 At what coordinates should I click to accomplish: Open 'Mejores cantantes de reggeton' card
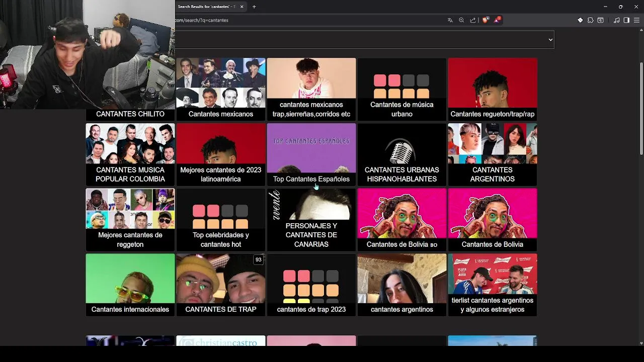tap(130, 220)
